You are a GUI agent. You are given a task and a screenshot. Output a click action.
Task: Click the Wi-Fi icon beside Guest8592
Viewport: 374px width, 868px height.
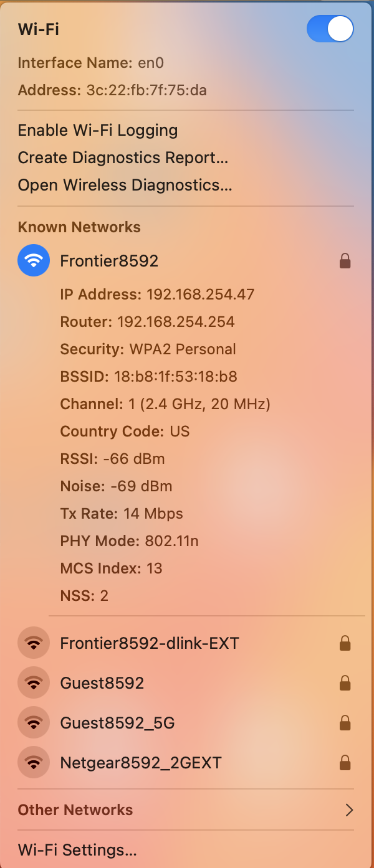pyautogui.click(x=34, y=682)
